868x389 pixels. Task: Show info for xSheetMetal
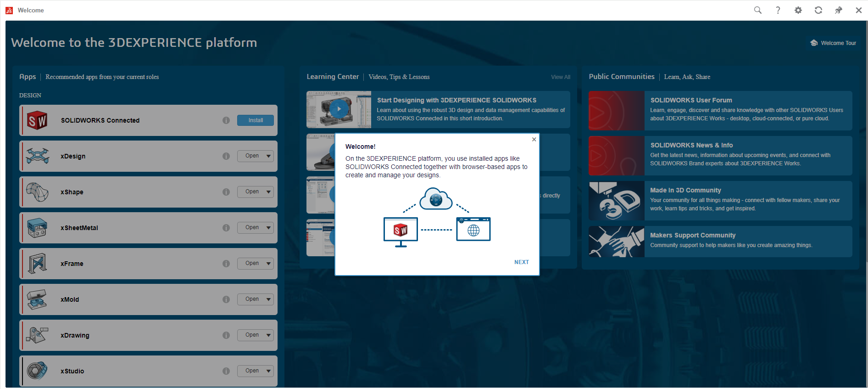226,228
